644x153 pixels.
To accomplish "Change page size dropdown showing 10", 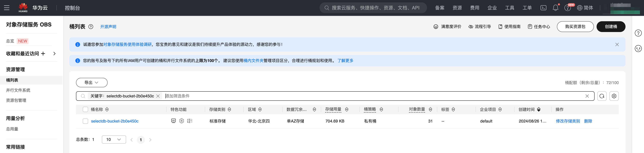I will click(114, 140).
